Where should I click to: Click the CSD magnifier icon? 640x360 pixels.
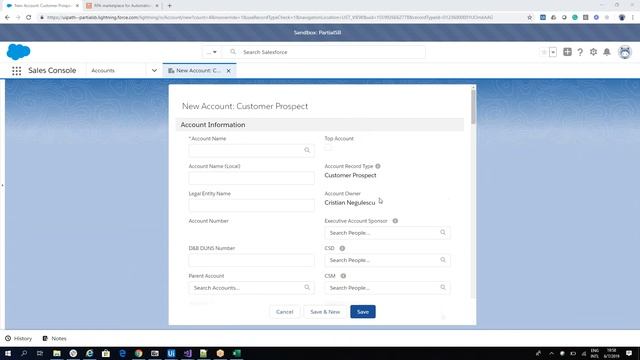[x=443, y=260]
